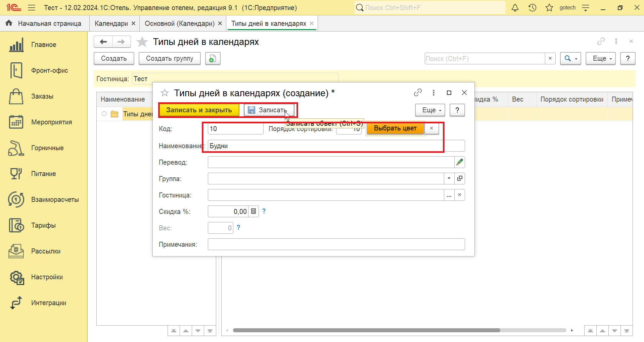644x342 pixels.
Task: Open the Перевод edit pencil icon
Action: [460, 162]
